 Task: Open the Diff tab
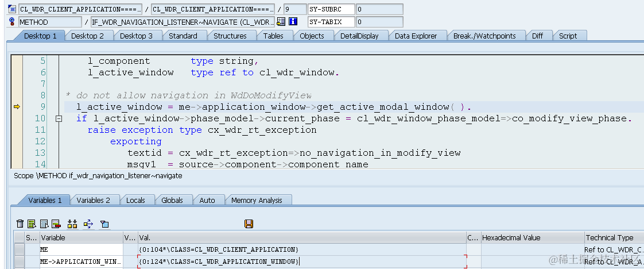(x=537, y=36)
